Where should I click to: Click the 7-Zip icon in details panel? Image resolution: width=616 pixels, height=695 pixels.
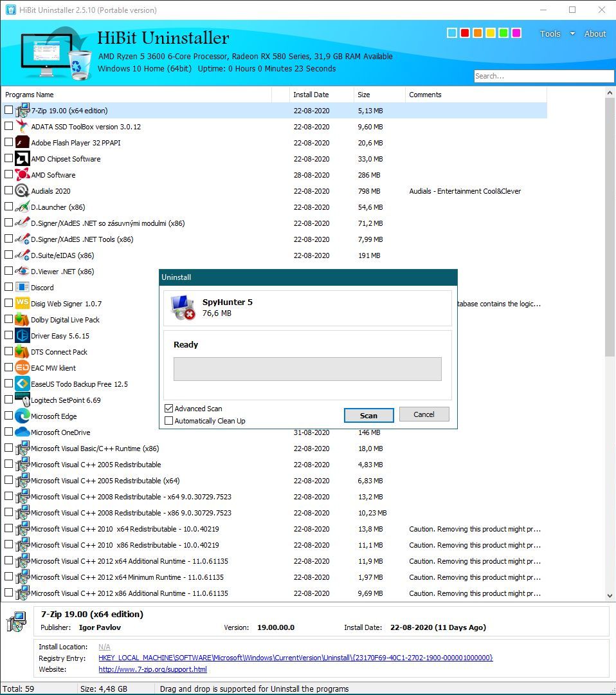pyautogui.click(x=16, y=622)
